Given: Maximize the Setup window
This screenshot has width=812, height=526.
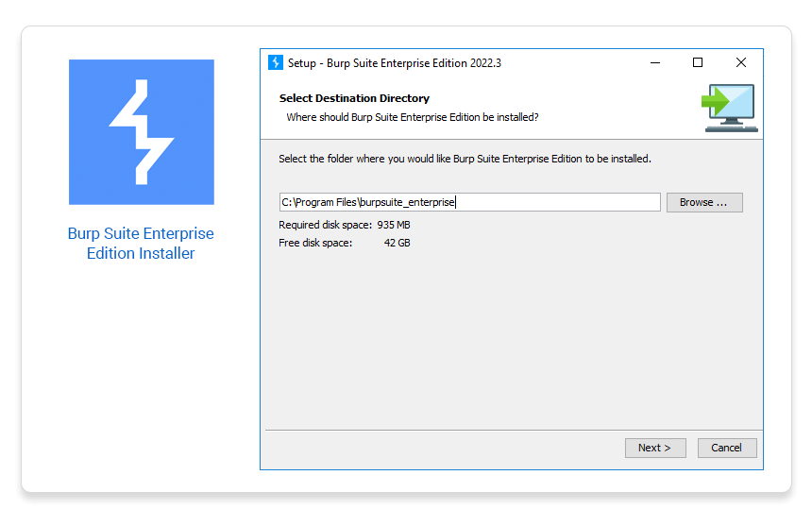Looking at the screenshot, I should (x=698, y=62).
